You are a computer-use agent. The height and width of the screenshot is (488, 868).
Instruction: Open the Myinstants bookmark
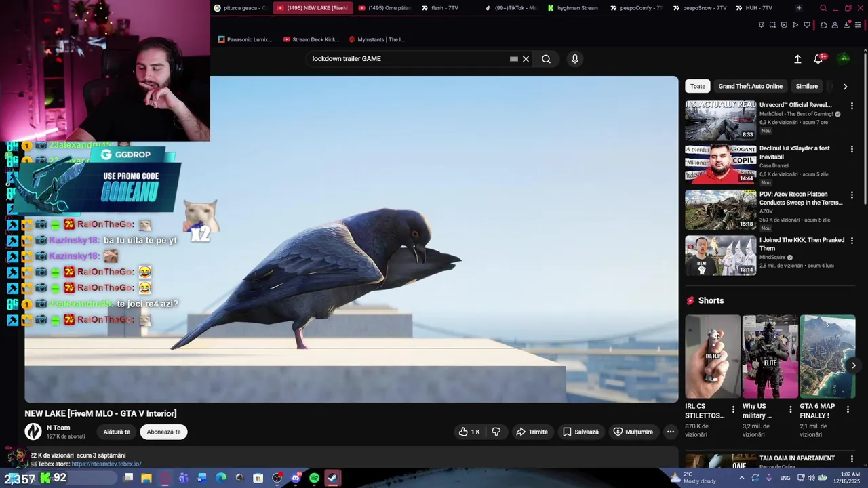[x=376, y=39]
